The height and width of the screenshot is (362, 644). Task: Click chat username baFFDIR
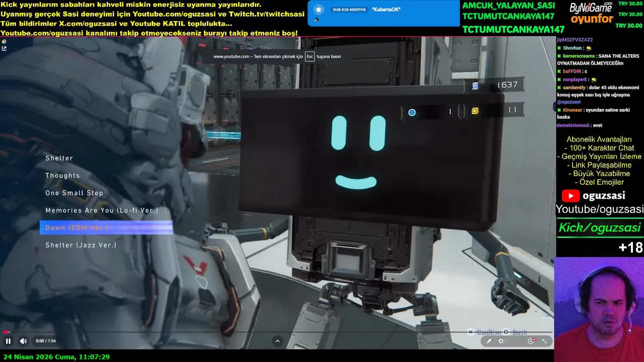(572, 71)
